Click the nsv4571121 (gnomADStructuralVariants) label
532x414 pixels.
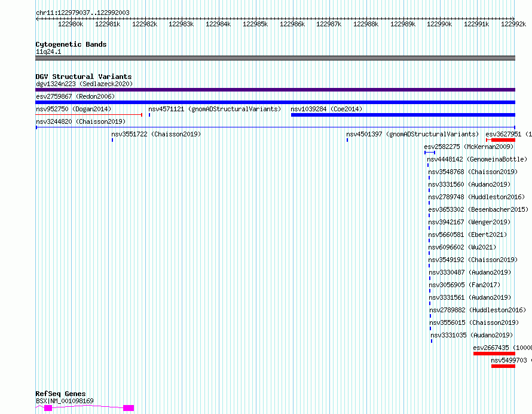(215, 109)
